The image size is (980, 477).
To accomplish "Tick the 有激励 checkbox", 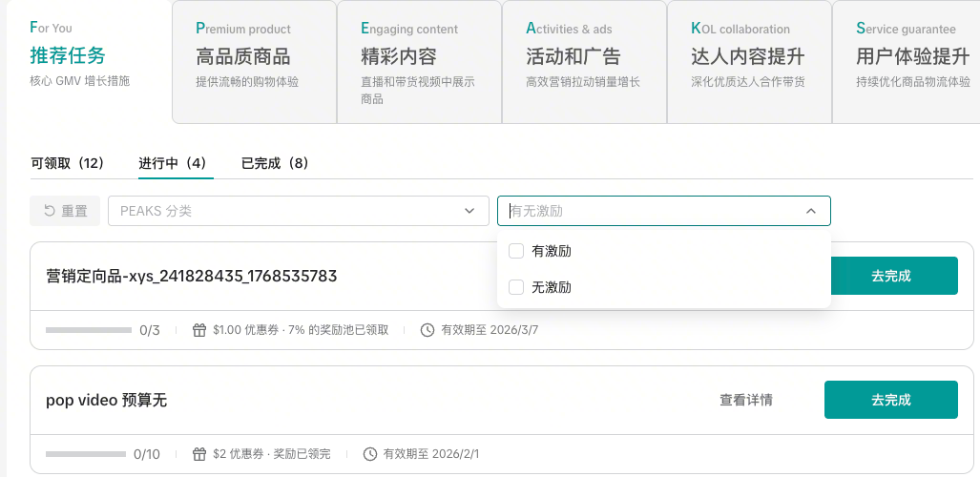I will 516,251.
